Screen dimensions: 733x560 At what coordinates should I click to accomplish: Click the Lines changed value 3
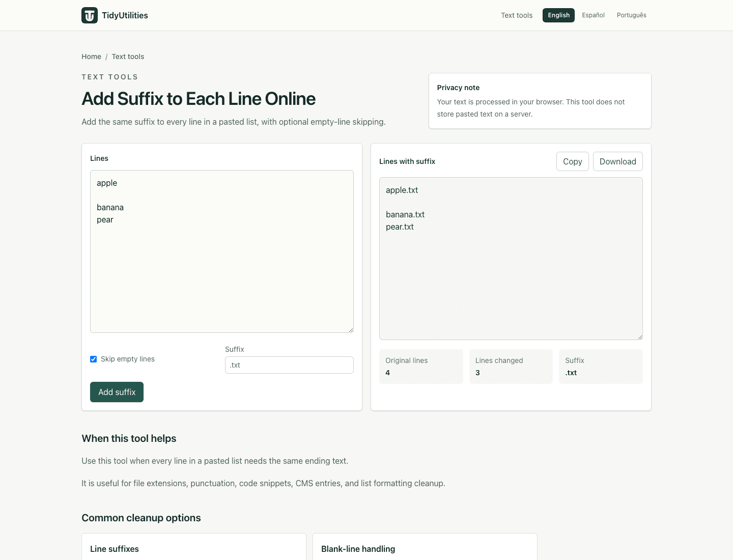click(x=477, y=373)
